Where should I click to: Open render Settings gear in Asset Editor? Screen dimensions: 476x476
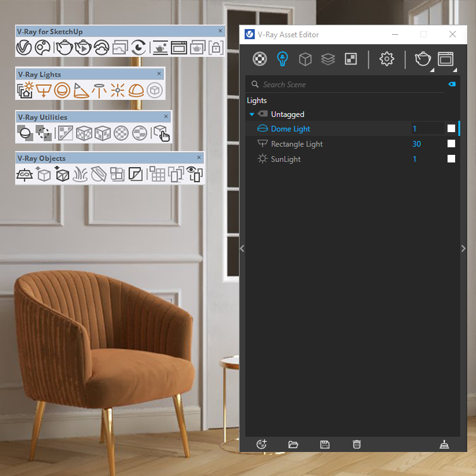tap(386, 59)
